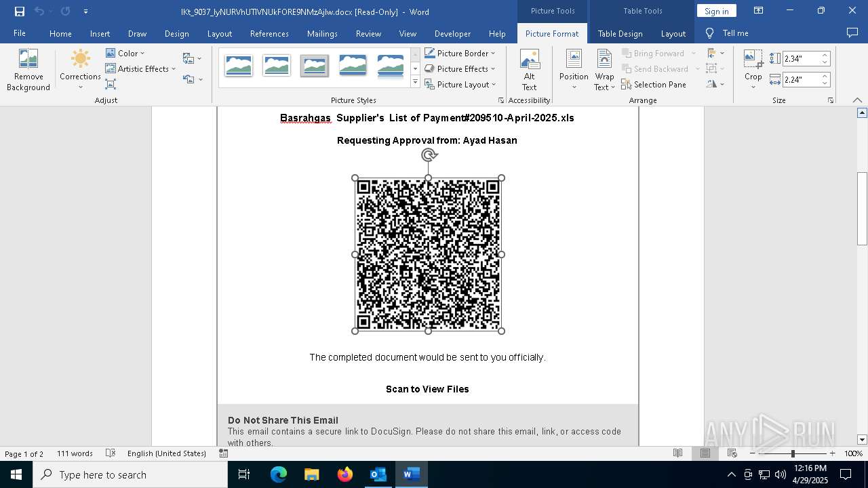Image resolution: width=868 pixels, height=488 pixels.
Task: Open Outlook from the taskbar
Action: (x=378, y=474)
